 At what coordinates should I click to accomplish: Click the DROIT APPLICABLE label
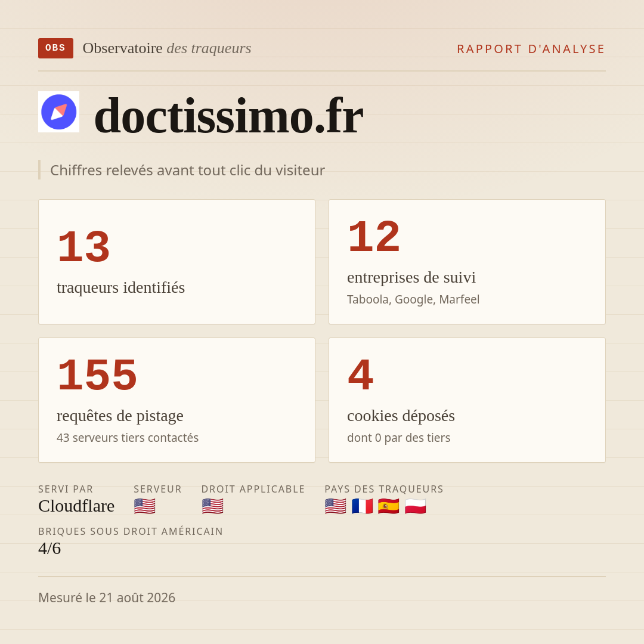click(253, 489)
